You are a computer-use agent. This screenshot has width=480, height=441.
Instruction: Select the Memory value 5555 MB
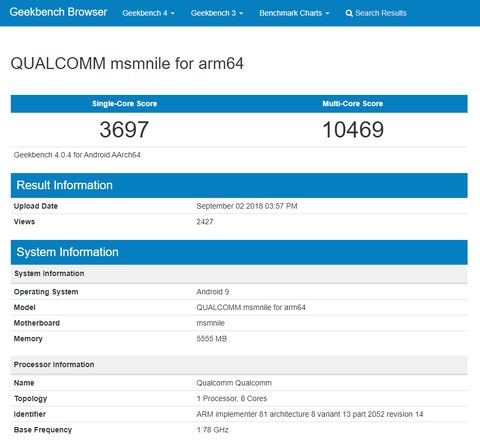tap(212, 339)
